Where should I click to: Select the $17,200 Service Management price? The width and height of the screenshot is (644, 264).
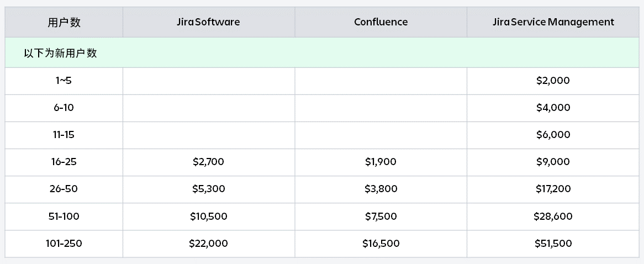(x=553, y=189)
